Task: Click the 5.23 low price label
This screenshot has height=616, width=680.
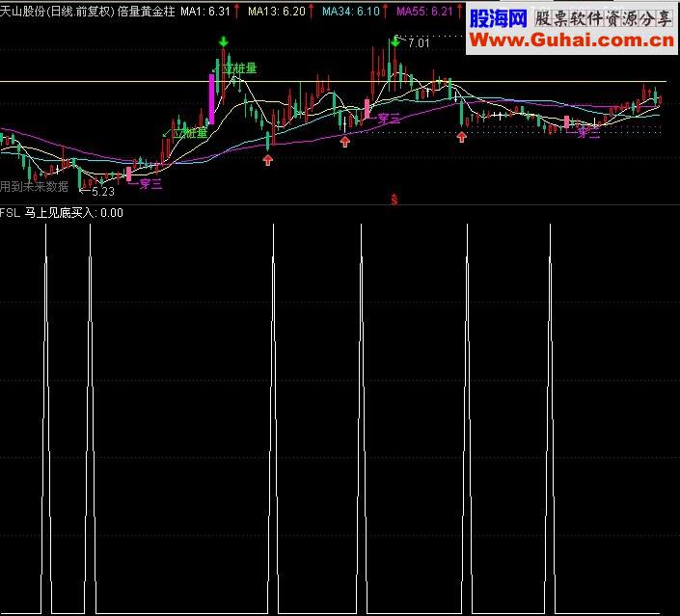Action: pos(103,191)
